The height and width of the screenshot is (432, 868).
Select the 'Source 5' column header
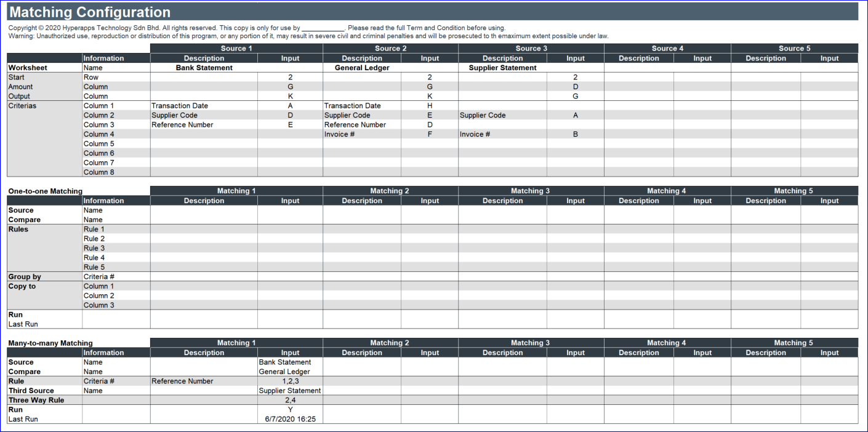794,49
